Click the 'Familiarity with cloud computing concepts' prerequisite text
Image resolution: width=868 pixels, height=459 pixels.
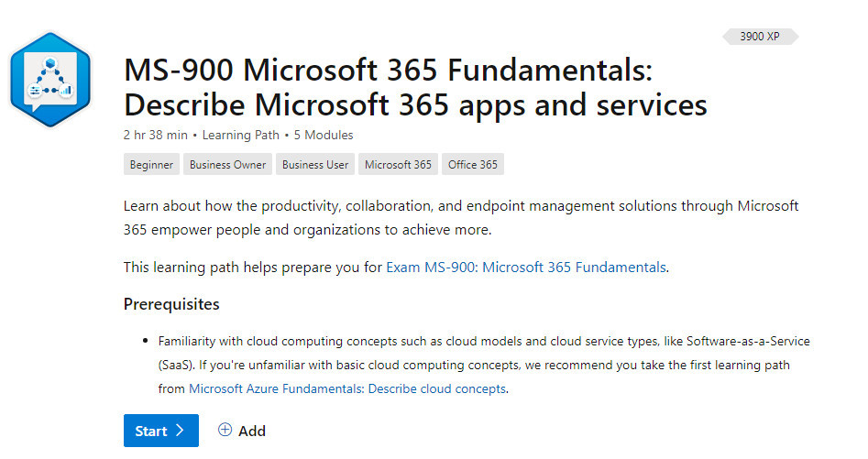[x=484, y=365]
